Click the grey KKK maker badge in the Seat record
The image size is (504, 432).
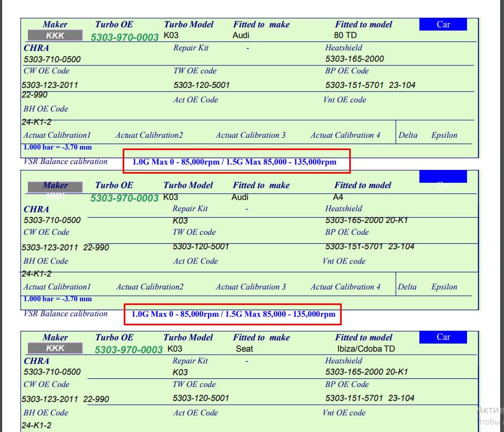coord(55,348)
